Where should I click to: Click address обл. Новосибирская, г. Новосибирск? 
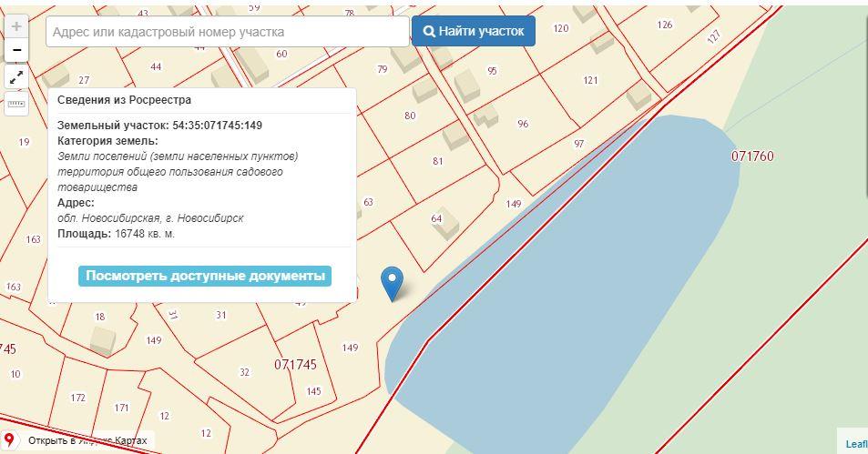tap(150, 217)
